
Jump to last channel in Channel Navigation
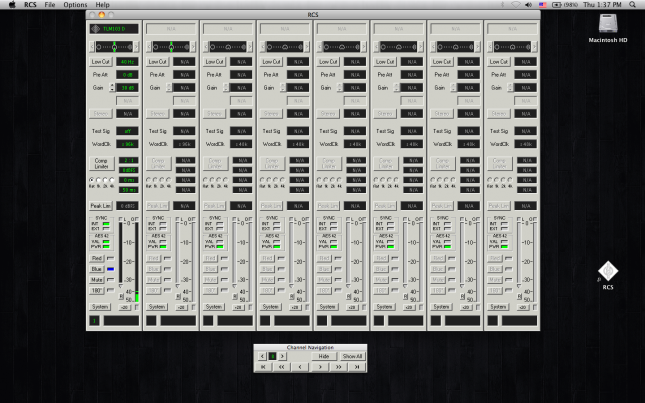[x=355, y=367]
